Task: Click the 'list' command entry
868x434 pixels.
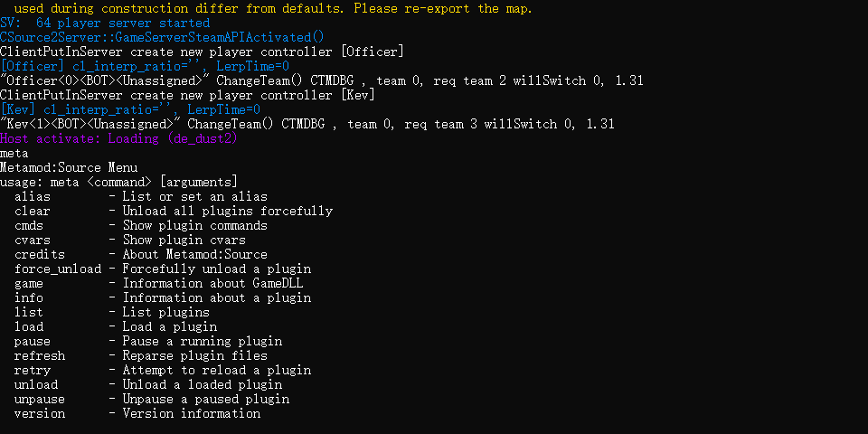Action: [29, 312]
